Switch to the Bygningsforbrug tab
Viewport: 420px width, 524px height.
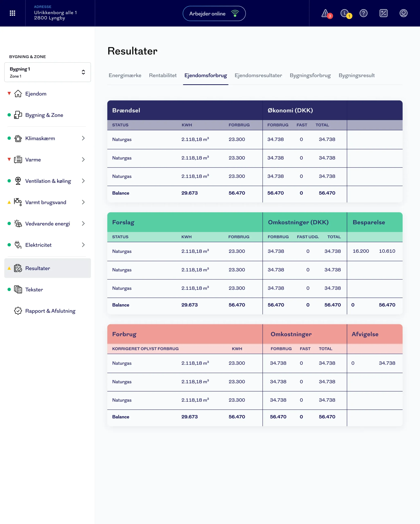[310, 75]
